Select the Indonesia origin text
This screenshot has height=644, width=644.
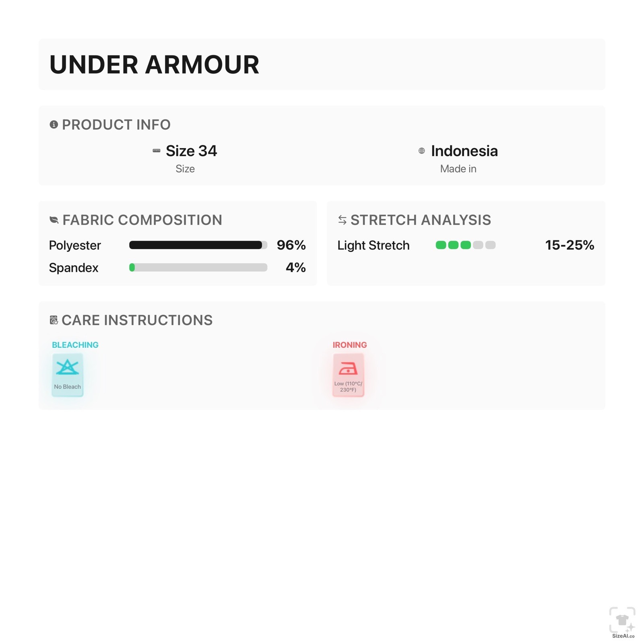(464, 151)
